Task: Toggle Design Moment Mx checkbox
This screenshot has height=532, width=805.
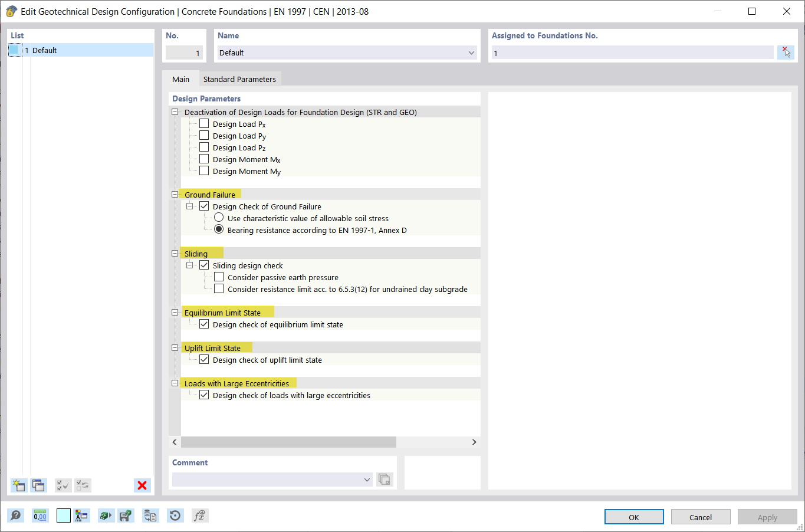Action: tap(204, 159)
